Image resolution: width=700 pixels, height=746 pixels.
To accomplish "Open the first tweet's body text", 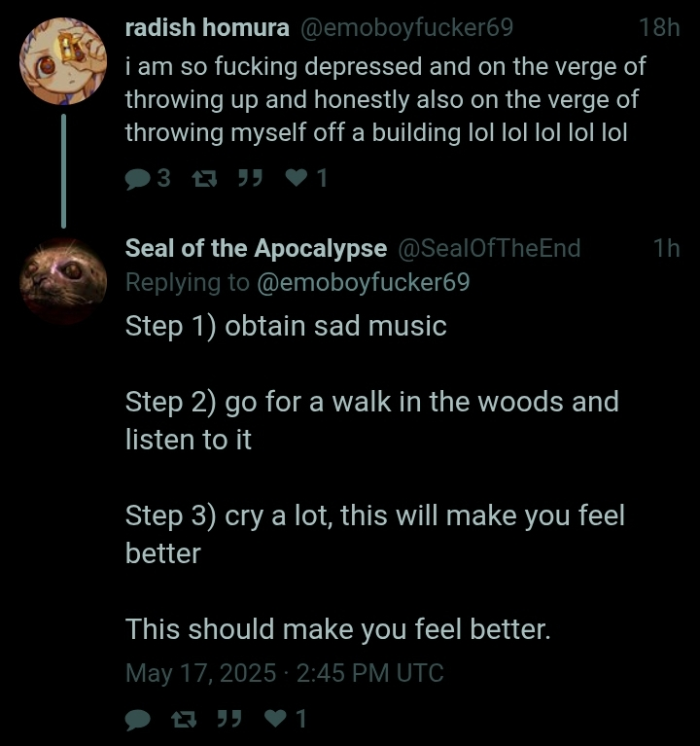I will (386, 99).
